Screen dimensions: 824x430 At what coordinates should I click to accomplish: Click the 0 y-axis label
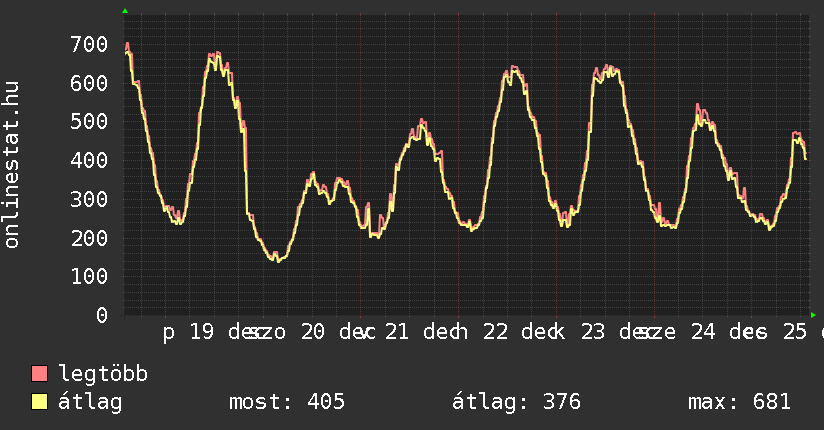click(101, 315)
